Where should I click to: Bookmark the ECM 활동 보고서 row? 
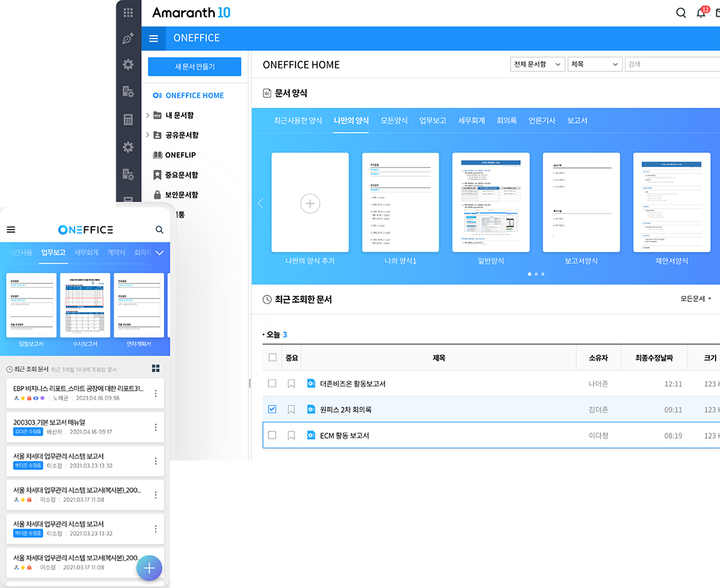(291, 435)
